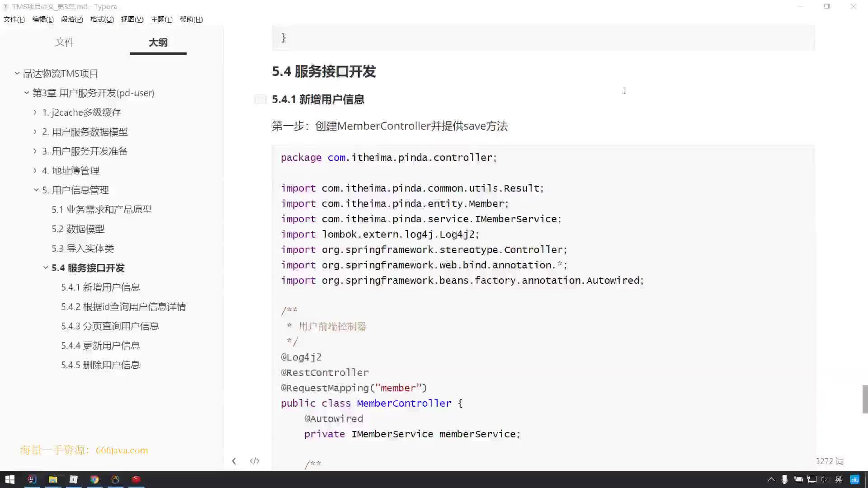This screenshot has width=868, height=488.
Task: Open IntelliJ IDEA from taskbar
Action: pos(32,479)
